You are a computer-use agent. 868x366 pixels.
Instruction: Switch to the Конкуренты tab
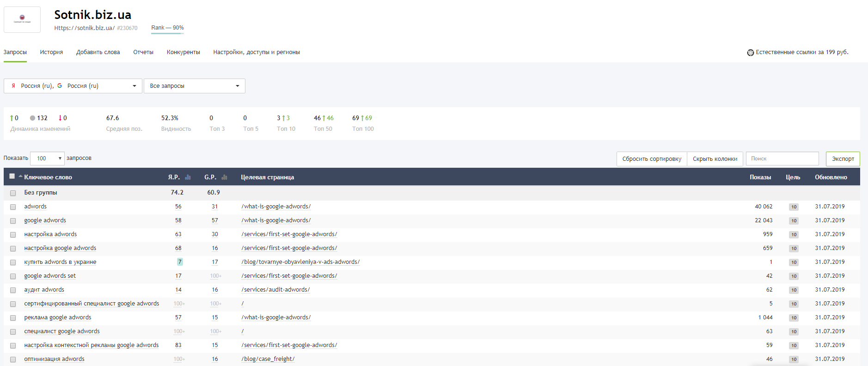coord(183,52)
